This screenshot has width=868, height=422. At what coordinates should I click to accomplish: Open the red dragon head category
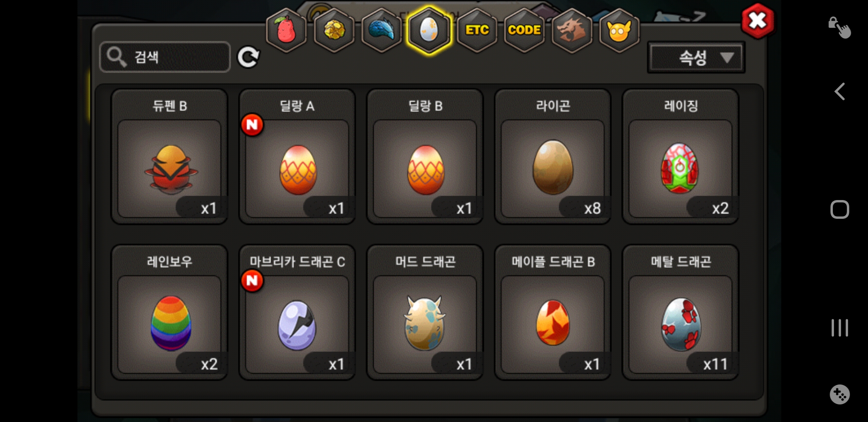572,30
